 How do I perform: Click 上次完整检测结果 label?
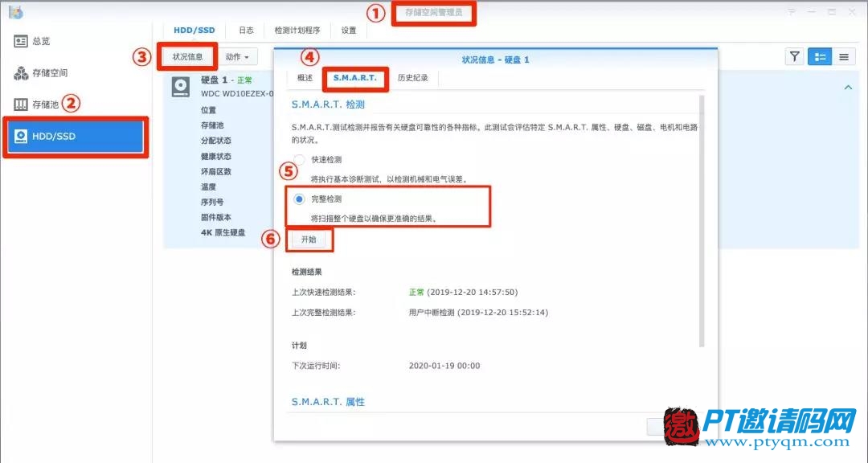coord(324,313)
